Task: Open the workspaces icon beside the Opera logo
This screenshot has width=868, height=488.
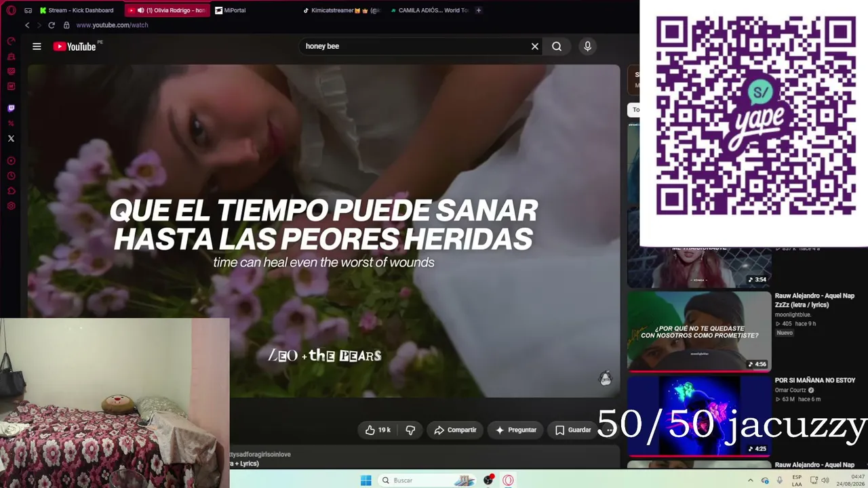Action: [28, 10]
